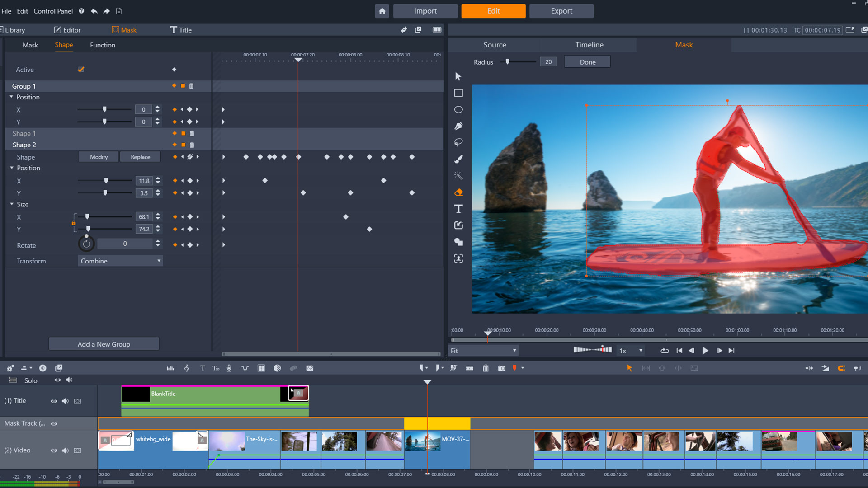Select the Color Fill/Paint tool
868x488 pixels.
click(x=458, y=192)
